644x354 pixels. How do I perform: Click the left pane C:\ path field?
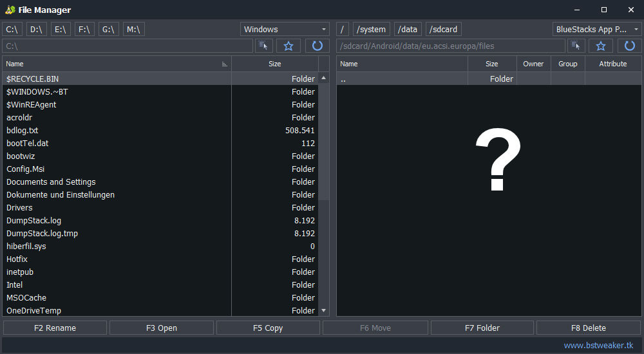128,46
